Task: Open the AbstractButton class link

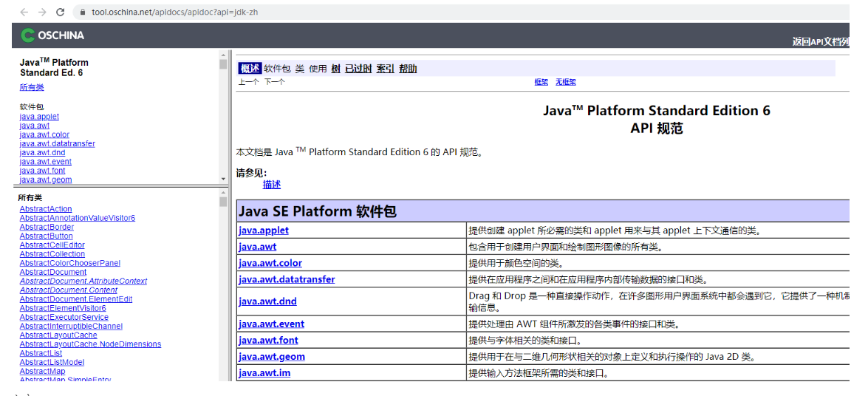Action: tap(46, 236)
